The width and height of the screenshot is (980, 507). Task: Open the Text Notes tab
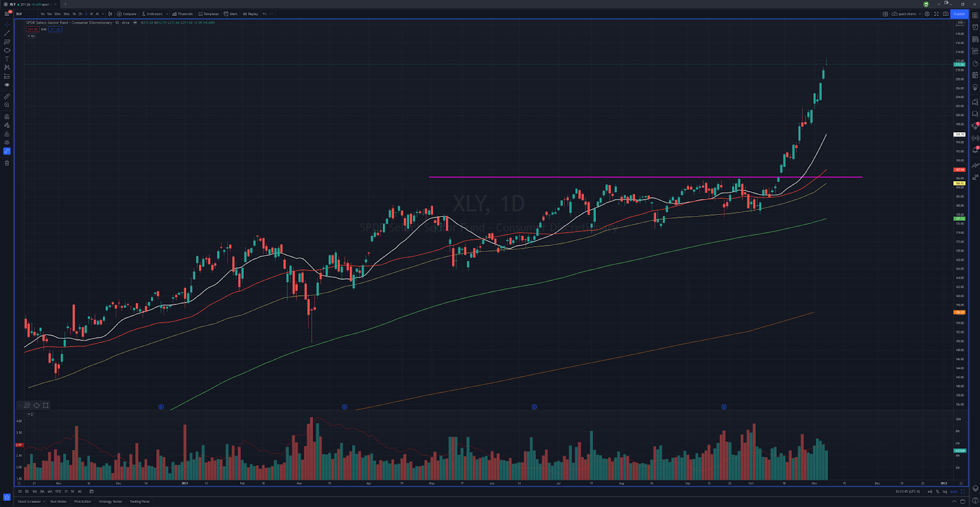click(58, 501)
